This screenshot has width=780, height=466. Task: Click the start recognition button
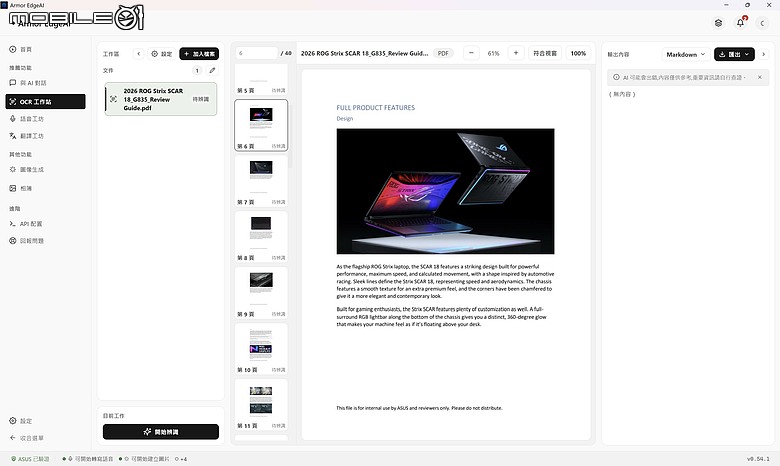click(161, 432)
